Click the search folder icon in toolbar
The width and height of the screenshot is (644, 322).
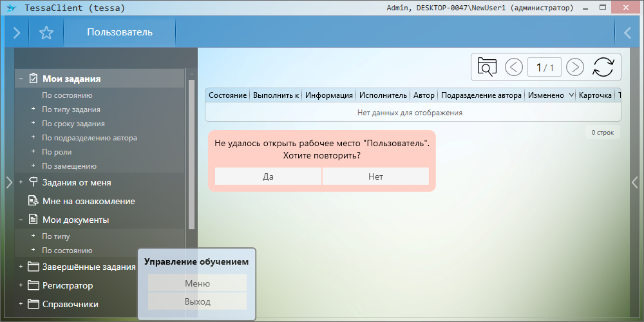tap(487, 67)
